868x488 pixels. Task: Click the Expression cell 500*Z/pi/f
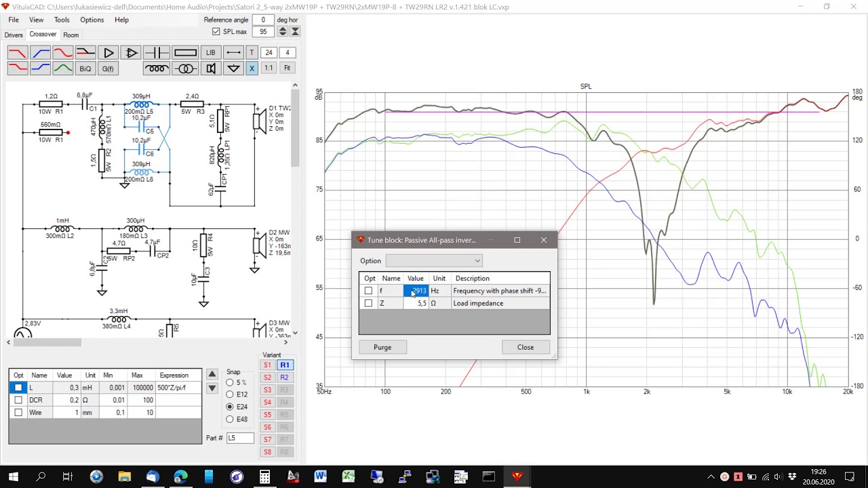(178, 388)
